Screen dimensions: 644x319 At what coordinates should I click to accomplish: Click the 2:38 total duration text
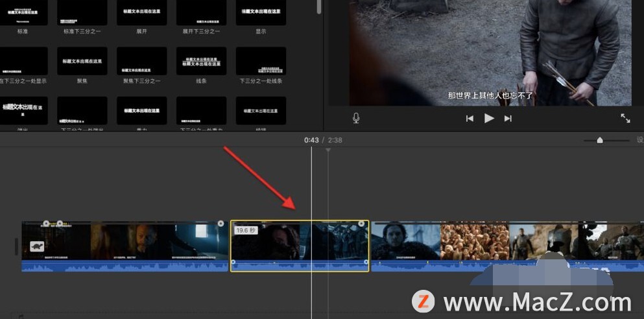tap(335, 140)
